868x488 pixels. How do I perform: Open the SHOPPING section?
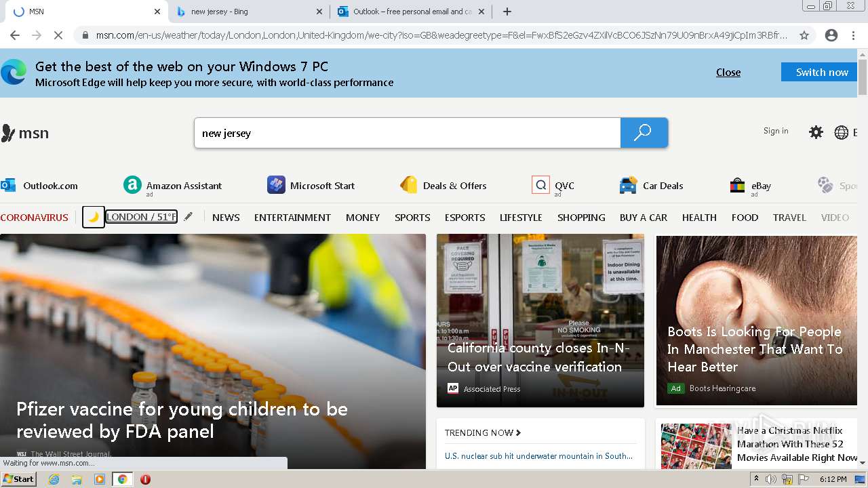(581, 218)
